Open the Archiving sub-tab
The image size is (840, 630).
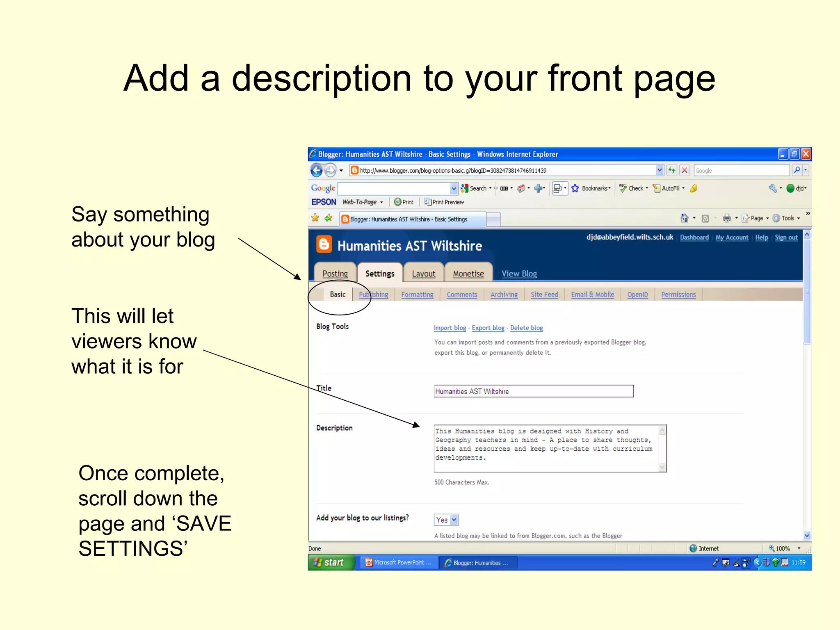point(504,294)
